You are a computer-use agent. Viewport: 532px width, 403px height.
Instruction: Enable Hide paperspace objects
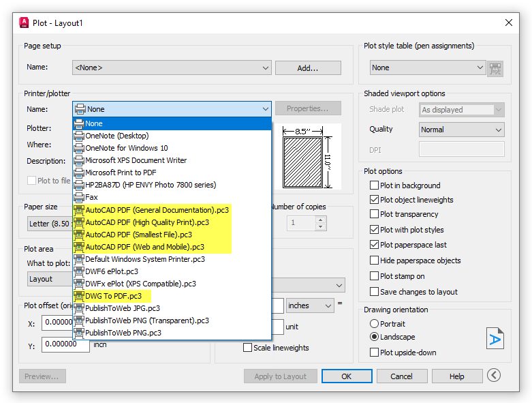click(x=374, y=260)
